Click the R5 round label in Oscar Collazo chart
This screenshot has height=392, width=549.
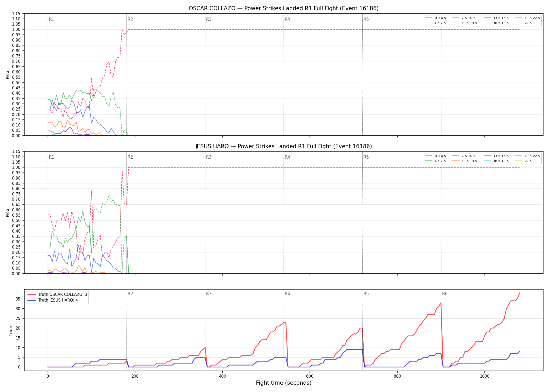point(366,19)
